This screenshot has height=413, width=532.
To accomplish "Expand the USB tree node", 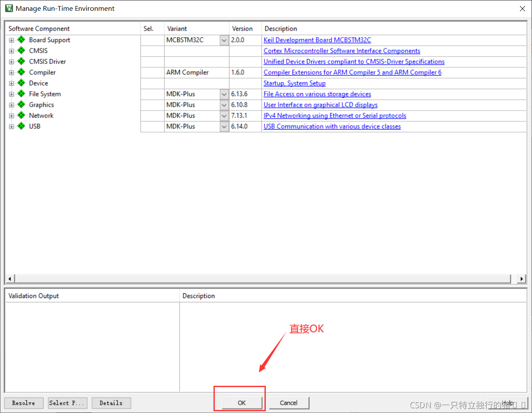I will coord(12,127).
